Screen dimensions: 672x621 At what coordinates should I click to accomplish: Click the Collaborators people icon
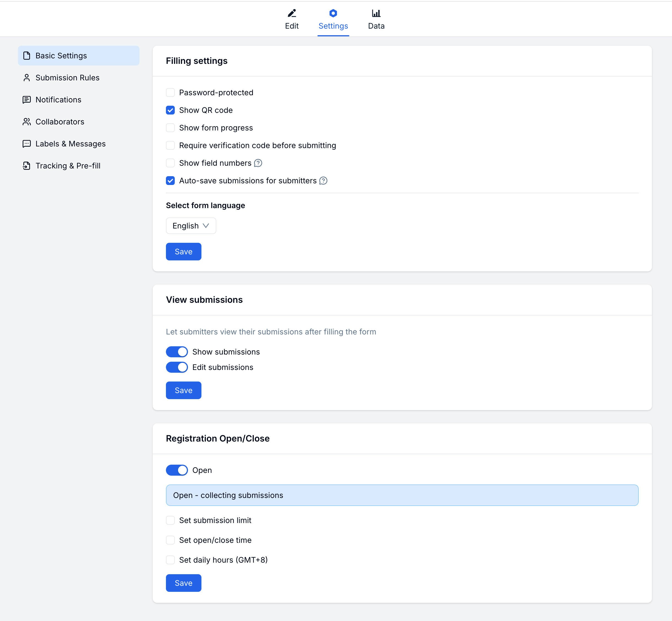coord(26,122)
